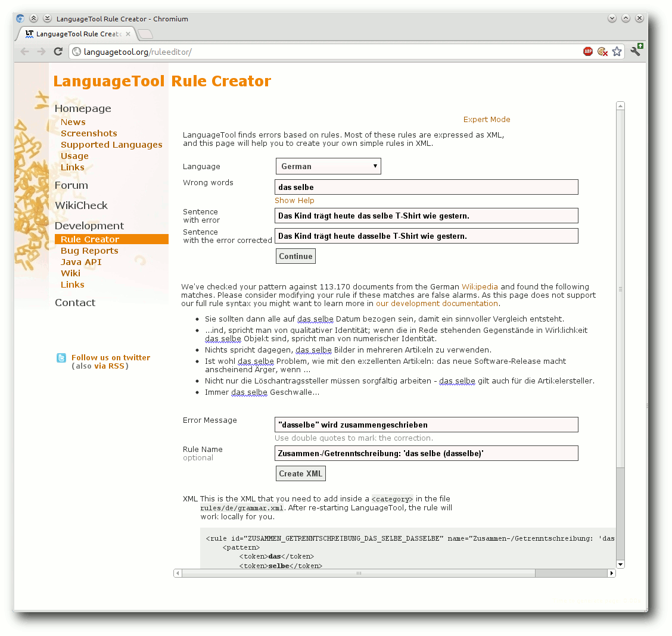
Task: Click the ZUSAMMEN_GETRENNTSCHREIBUNG rule id XML line
Action: click(x=410, y=538)
